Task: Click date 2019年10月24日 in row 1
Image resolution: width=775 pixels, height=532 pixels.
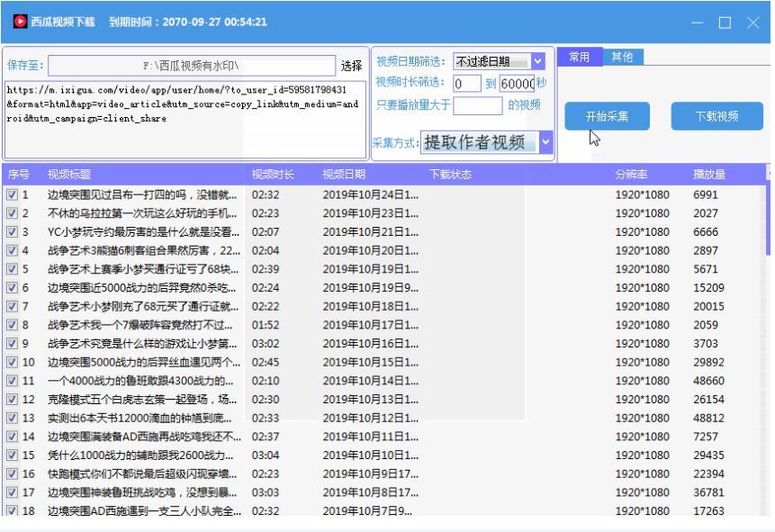Action: click(370, 194)
